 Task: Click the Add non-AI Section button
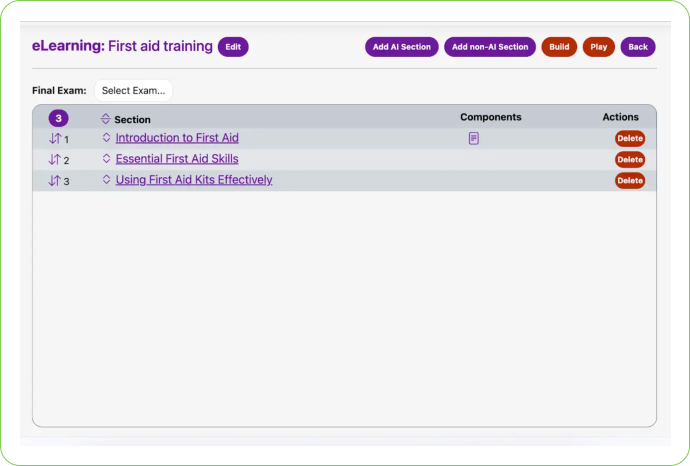[490, 47]
